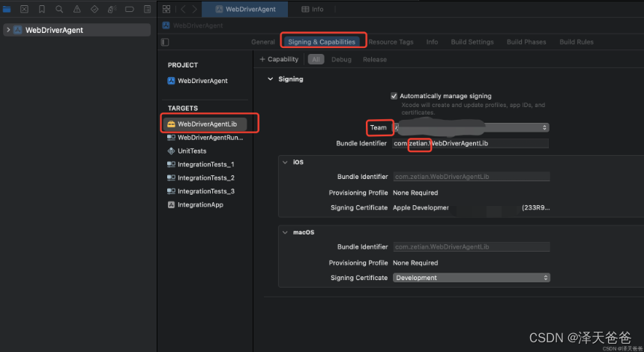
Task: Open Info tab beside Resource Tags
Action: click(432, 42)
